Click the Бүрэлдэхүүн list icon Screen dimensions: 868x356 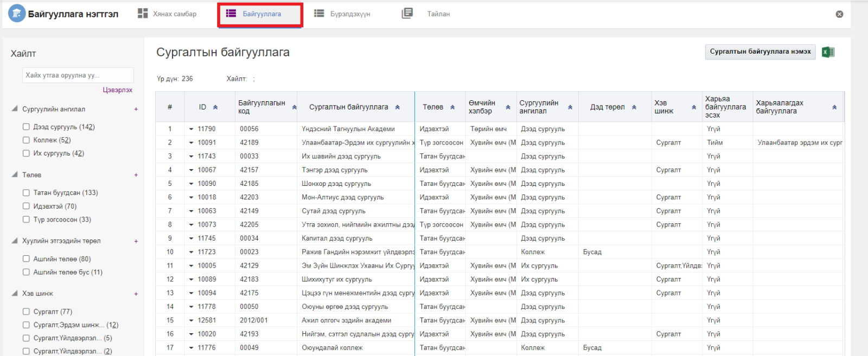coord(320,14)
